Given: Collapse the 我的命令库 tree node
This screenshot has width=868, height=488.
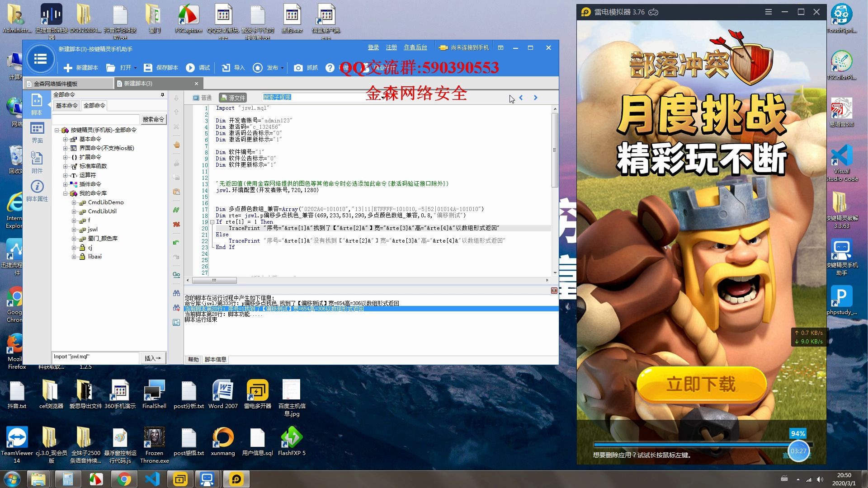Looking at the screenshot, I should (x=66, y=193).
